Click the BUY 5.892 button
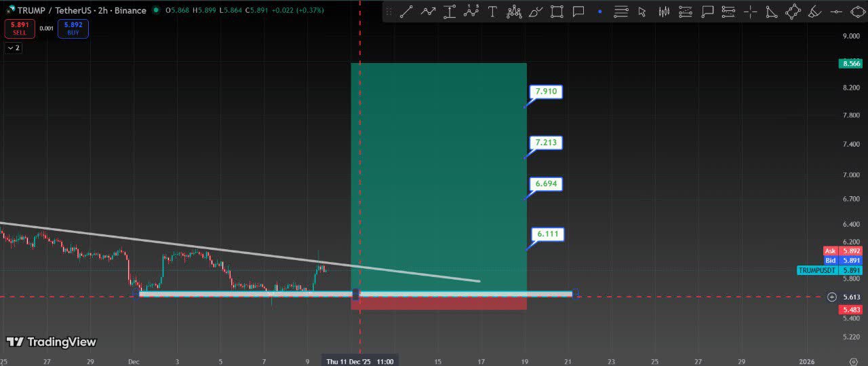 73,29
